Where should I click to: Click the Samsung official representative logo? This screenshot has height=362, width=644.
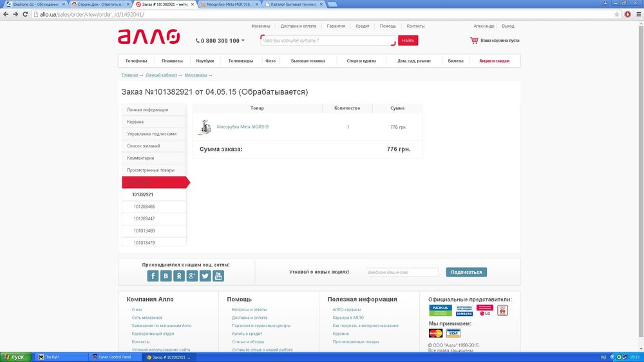(x=464, y=310)
